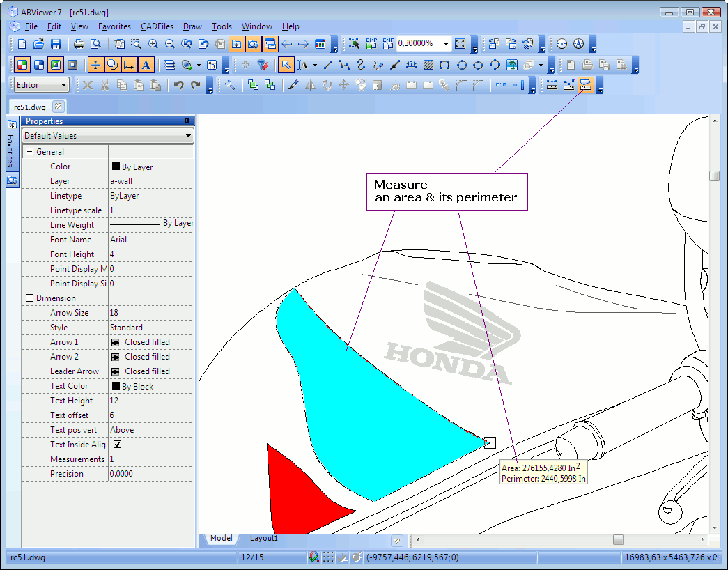Select the Arc drawing tool
The width and height of the screenshot is (728, 570).
coord(495,65)
